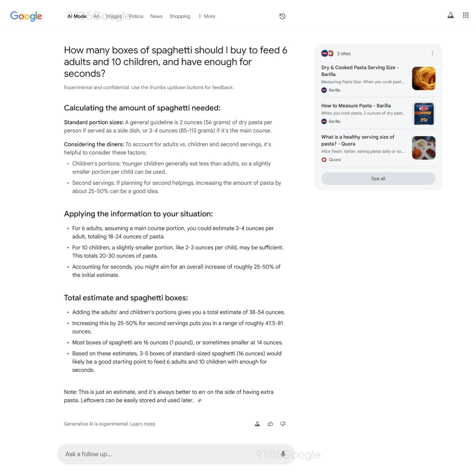The height and width of the screenshot is (476, 476).
Task: Click the thumbs up feedback icon
Action: 270,424
